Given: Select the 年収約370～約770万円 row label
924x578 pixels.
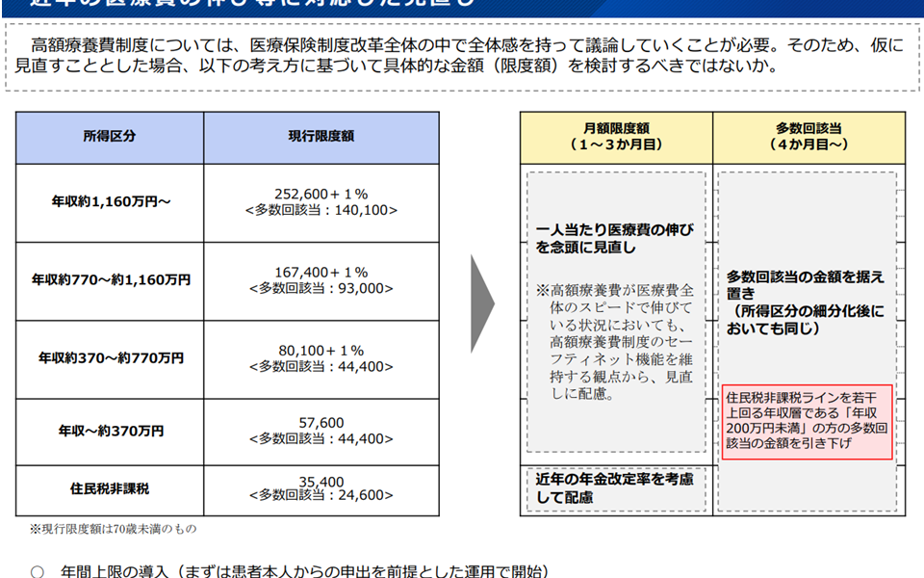Looking at the screenshot, I should pos(110,358).
